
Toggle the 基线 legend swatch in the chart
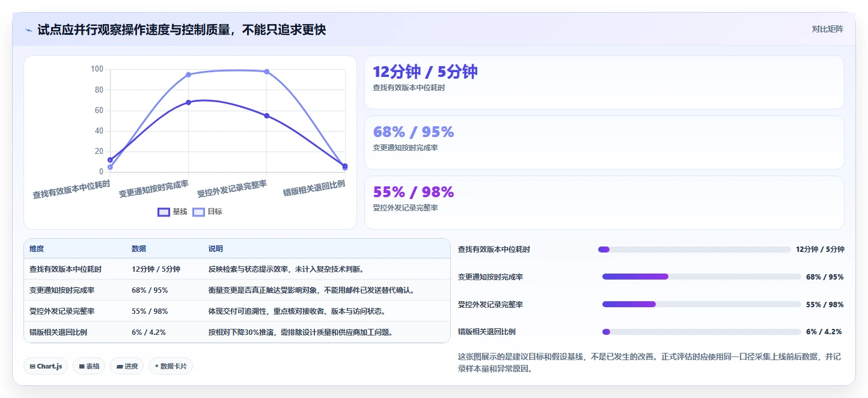pyautogui.click(x=164, y=212)
